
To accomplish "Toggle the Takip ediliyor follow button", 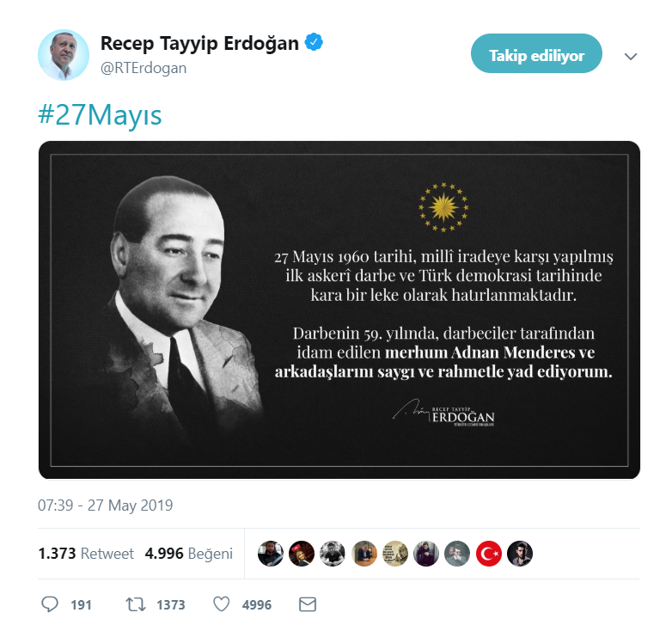I will 536,53.
